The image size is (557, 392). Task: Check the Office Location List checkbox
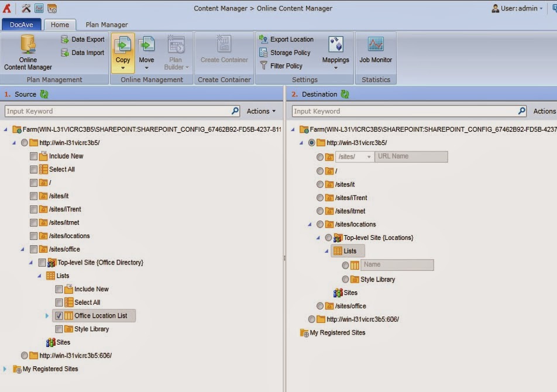59,315
